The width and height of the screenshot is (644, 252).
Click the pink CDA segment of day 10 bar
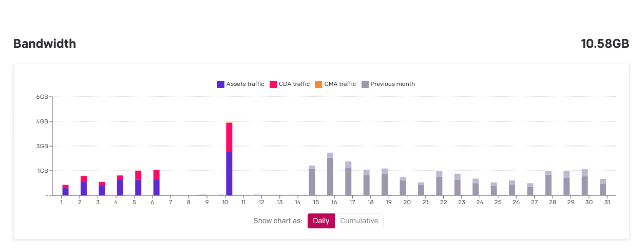click(x=229, y=137)
